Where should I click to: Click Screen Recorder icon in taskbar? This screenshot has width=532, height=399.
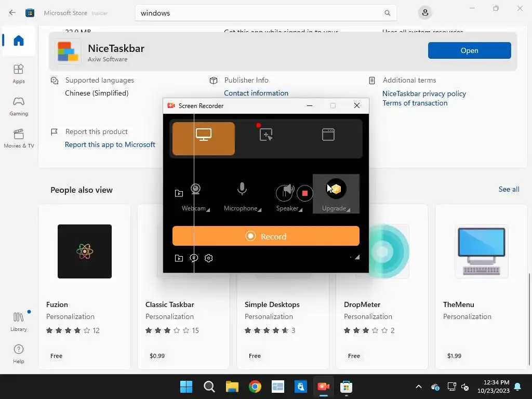click(323, 387)
